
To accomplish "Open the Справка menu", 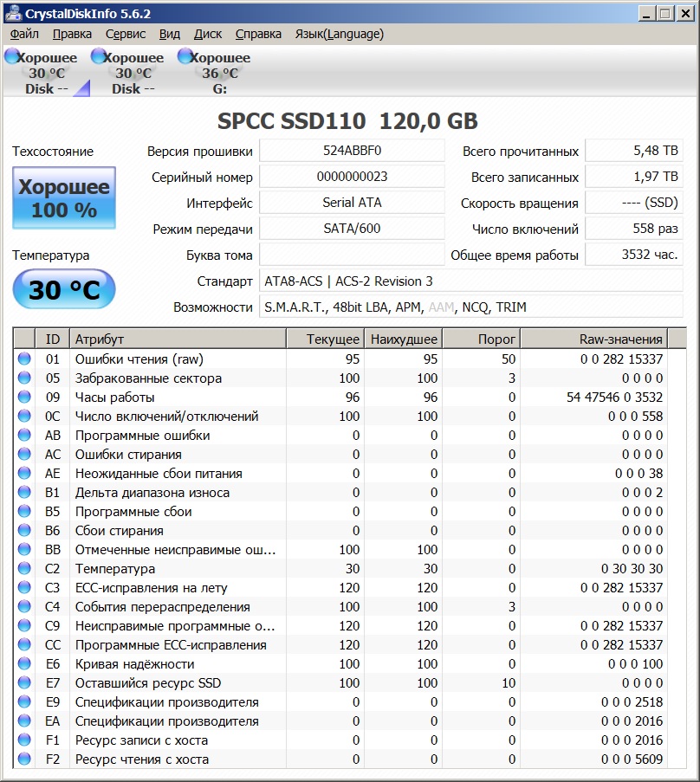I will coord(258,34).
